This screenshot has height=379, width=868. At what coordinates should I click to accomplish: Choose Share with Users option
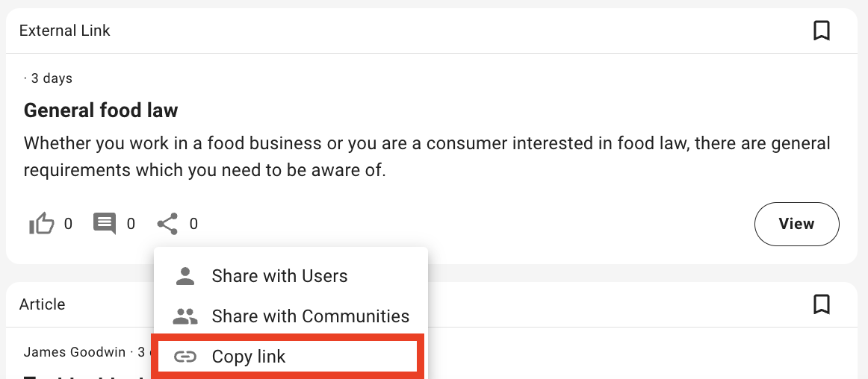tap(279, 276)
